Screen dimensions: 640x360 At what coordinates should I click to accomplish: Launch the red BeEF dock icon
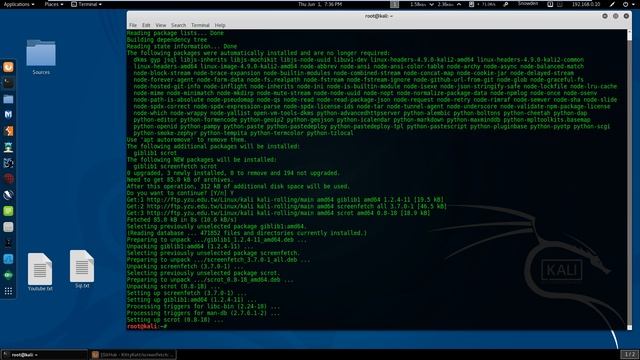8,179
